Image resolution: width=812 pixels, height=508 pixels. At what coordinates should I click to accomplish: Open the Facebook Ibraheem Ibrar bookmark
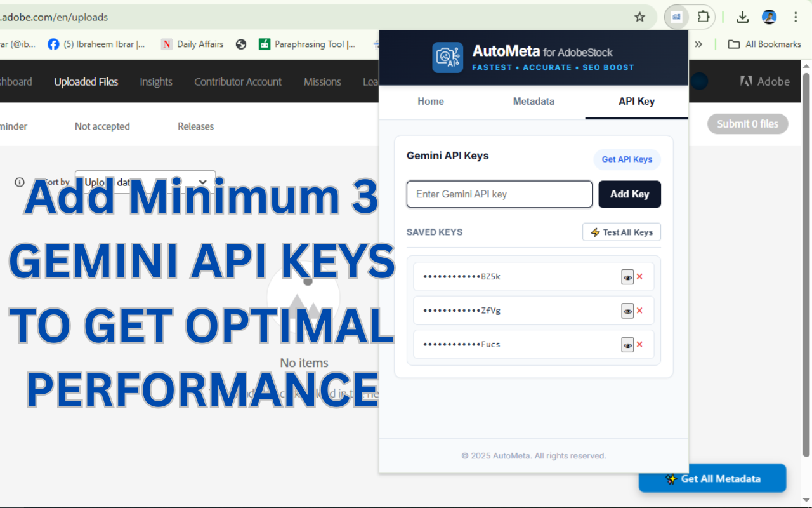[x=96, y=44]
